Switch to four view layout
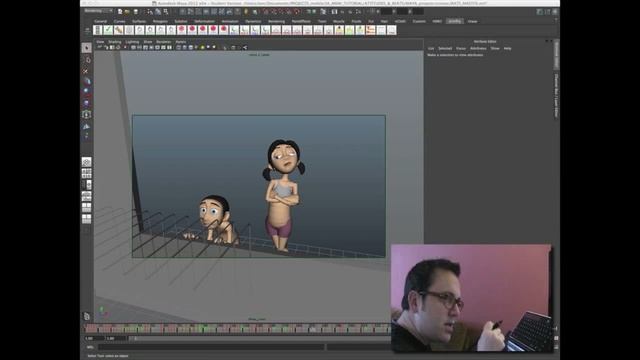 tap(87, 173)
